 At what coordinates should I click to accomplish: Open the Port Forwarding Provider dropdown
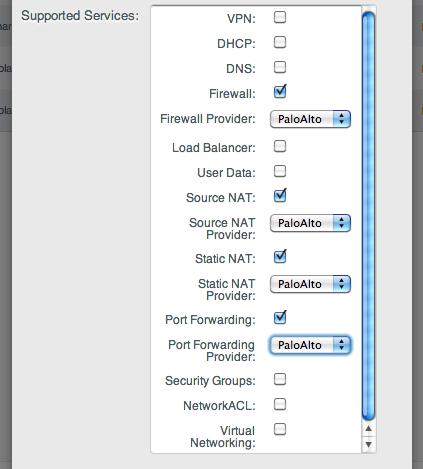pos(310,345)
